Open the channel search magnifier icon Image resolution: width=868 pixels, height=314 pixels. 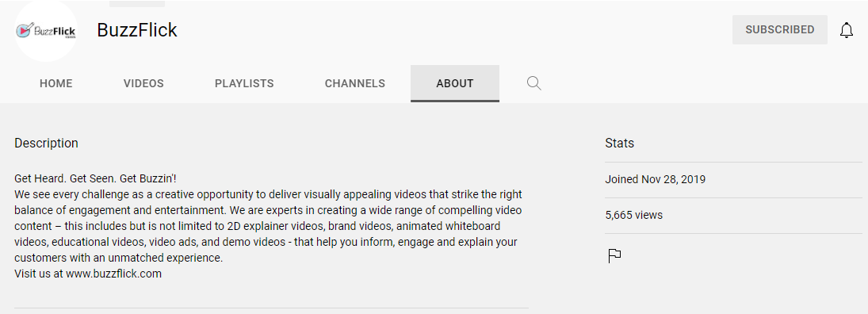pos(533,83)
